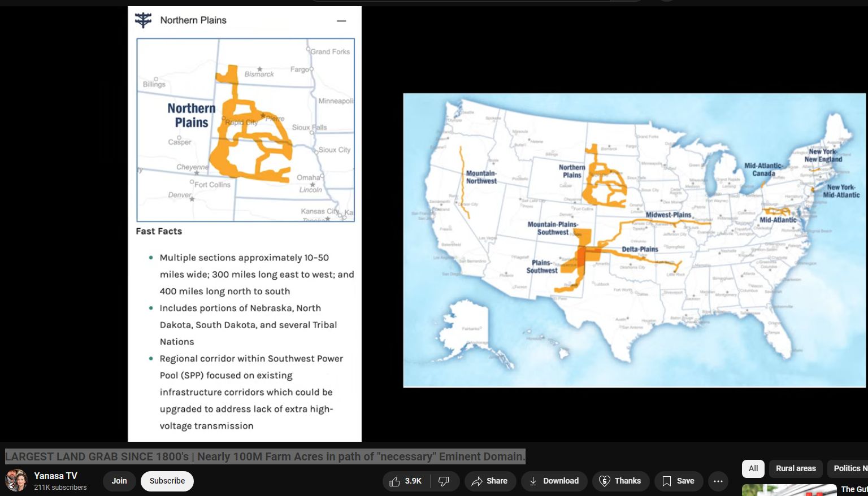Save video to a playlist
The width and height of the screenshot is (868, 496).
678,481
